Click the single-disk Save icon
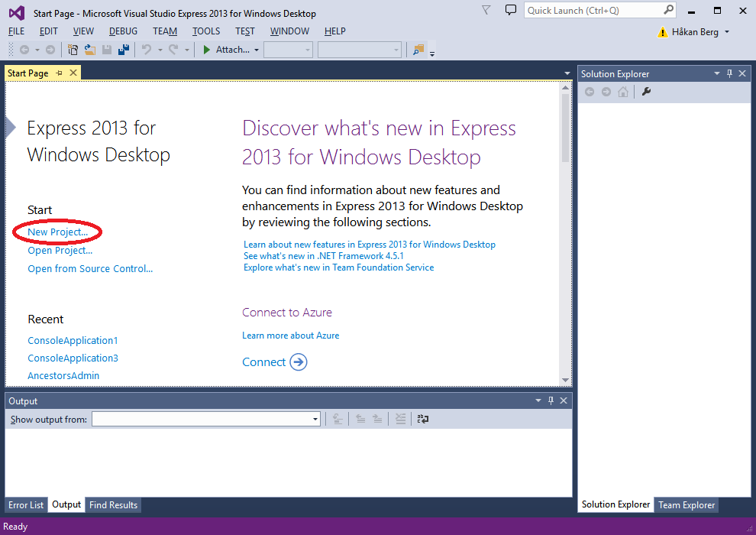Viewport: 756px width, 535px height. tap(107, 50)
